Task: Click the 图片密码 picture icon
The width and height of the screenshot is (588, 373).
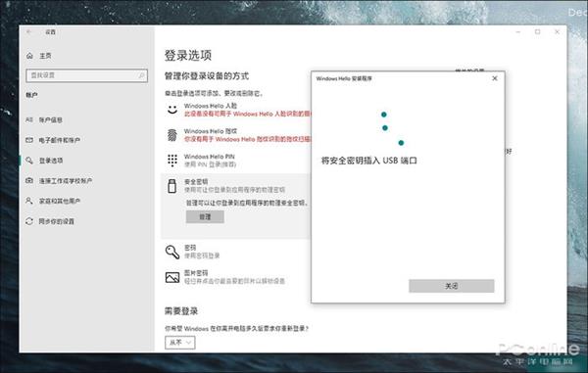Action: click(172, 277)
